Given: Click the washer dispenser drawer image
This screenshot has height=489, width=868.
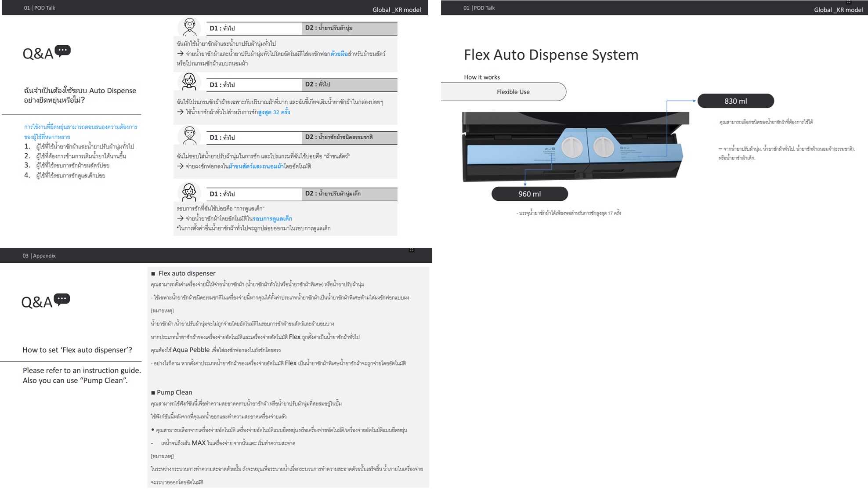Looking at the screenshot, I should (575, 147).
